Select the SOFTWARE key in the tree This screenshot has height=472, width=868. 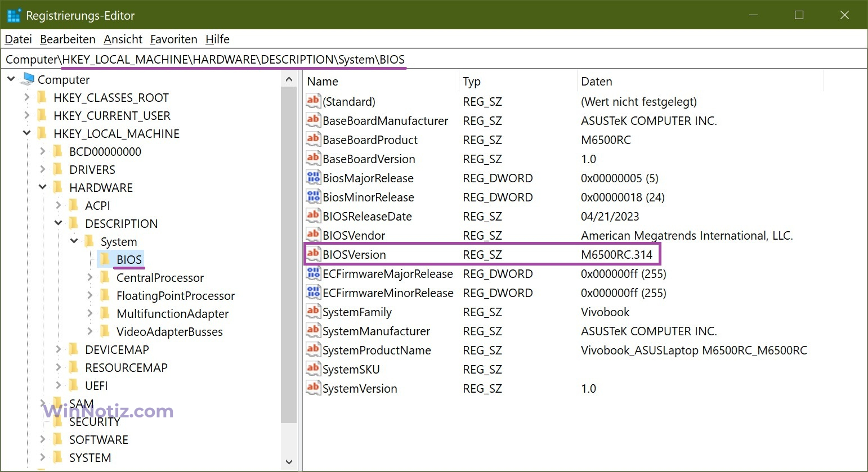pyautogui.click(x=99, y=439)
